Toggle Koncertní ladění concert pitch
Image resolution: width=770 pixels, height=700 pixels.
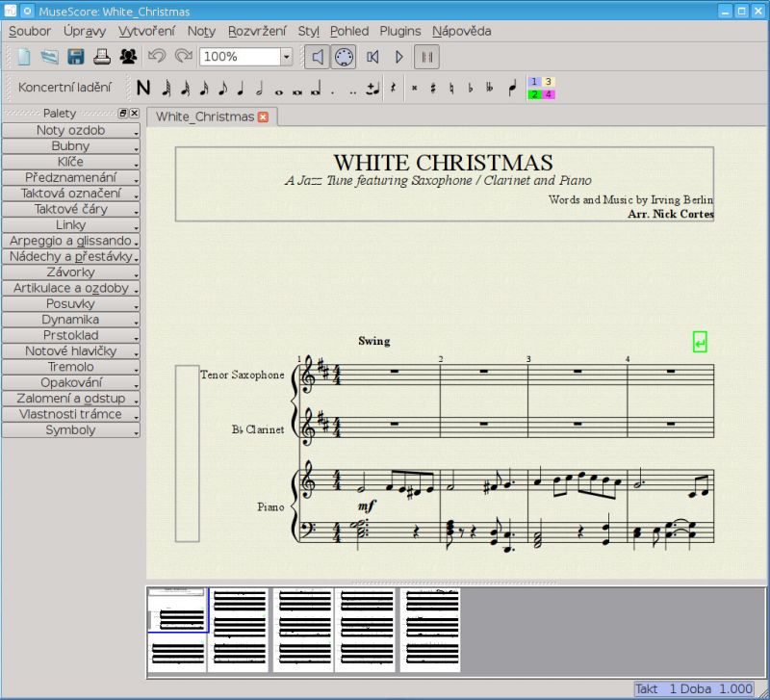pyautogui.click(x=64, y=88)
